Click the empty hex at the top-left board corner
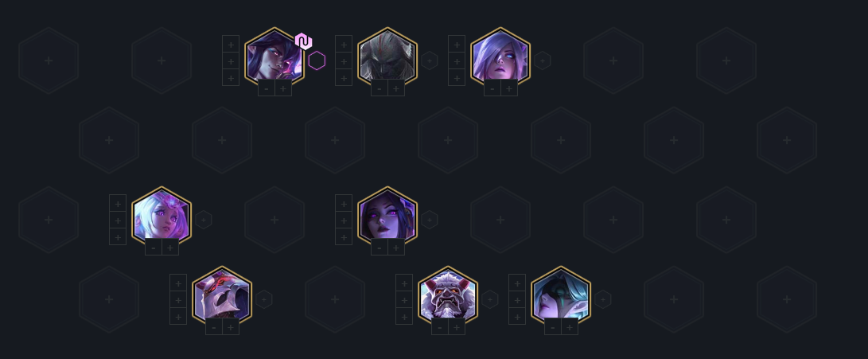The width and height of the screenshot is (868, 359). pyautogui.click(x=49, y=60)
